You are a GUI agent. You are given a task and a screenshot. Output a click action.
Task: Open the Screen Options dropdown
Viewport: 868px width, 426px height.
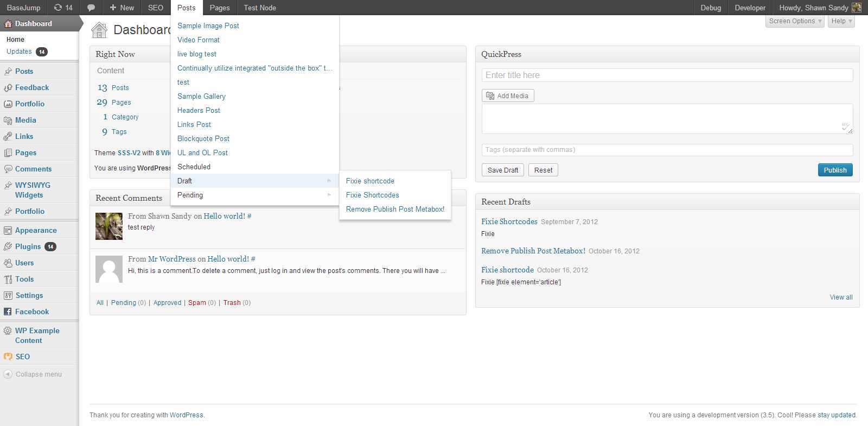[x=795, y=21]
